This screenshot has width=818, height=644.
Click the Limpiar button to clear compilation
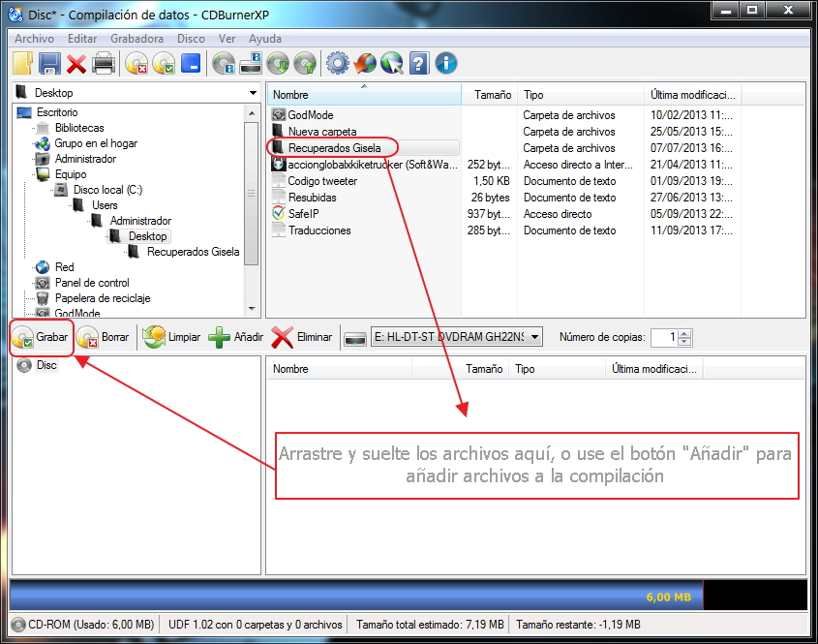tap(170, 336)
